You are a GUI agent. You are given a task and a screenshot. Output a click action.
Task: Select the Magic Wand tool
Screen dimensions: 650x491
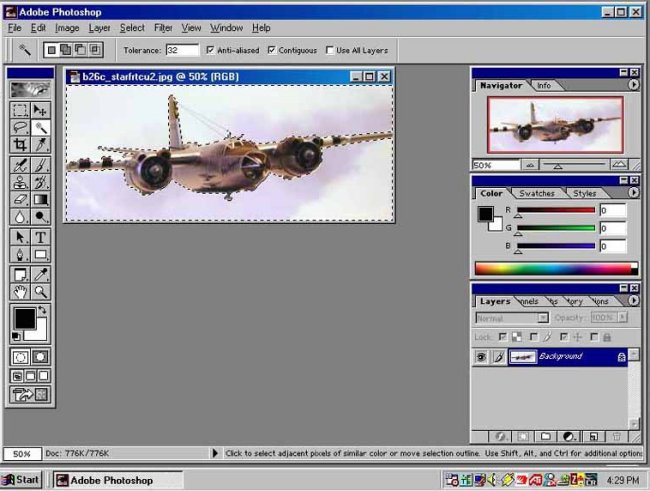(41, 128)
